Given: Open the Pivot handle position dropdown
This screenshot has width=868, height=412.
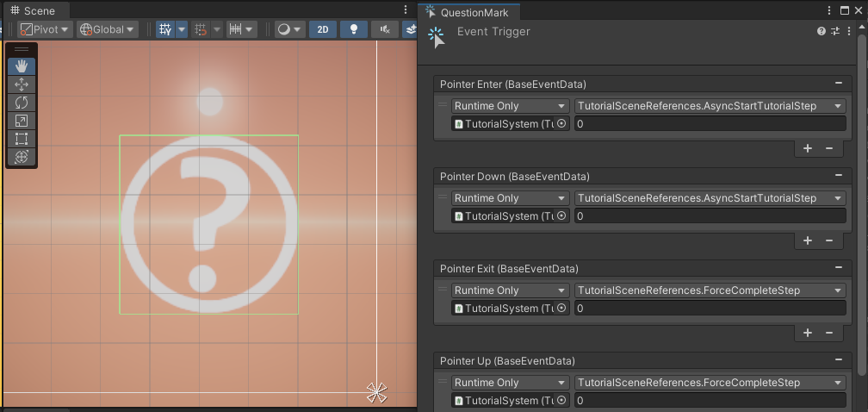Looking at the screenshot, I should click(x=45, y=29).
